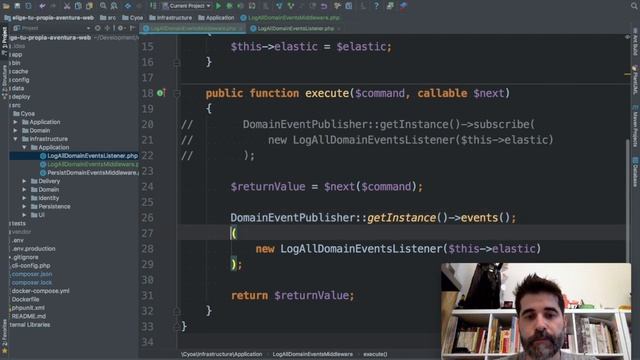Click the Undo arrow in the toolbar
Viewport: 640px width, 360px height.
coord(42,6)
